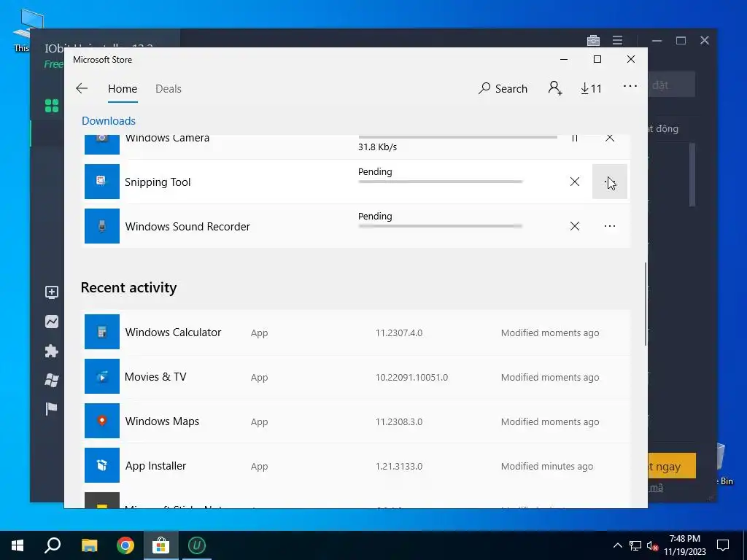This screenshot has width=747, height=560.
Task: Click the sign-in account icon
Action: click(555, 88)
